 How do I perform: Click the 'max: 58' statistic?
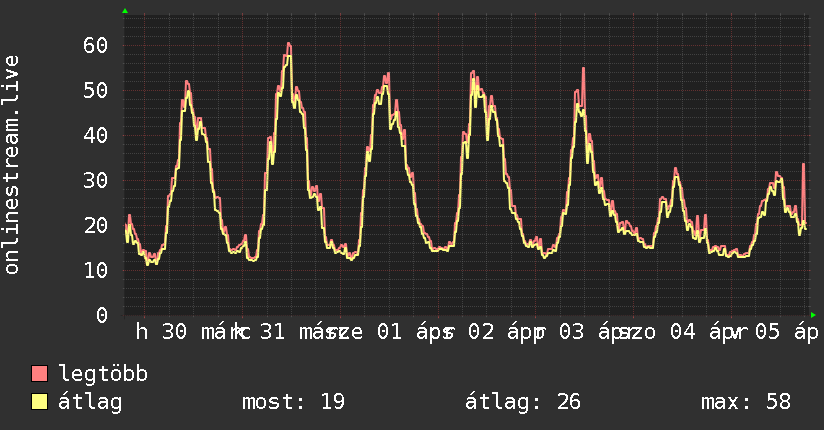pyautogui.click(x=746, y=402)
